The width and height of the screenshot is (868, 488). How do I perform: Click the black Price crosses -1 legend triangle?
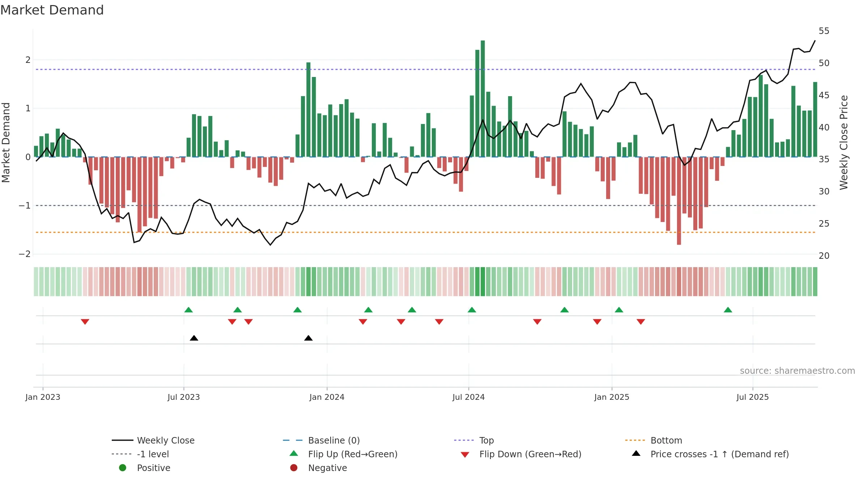[x=636, y=453]
